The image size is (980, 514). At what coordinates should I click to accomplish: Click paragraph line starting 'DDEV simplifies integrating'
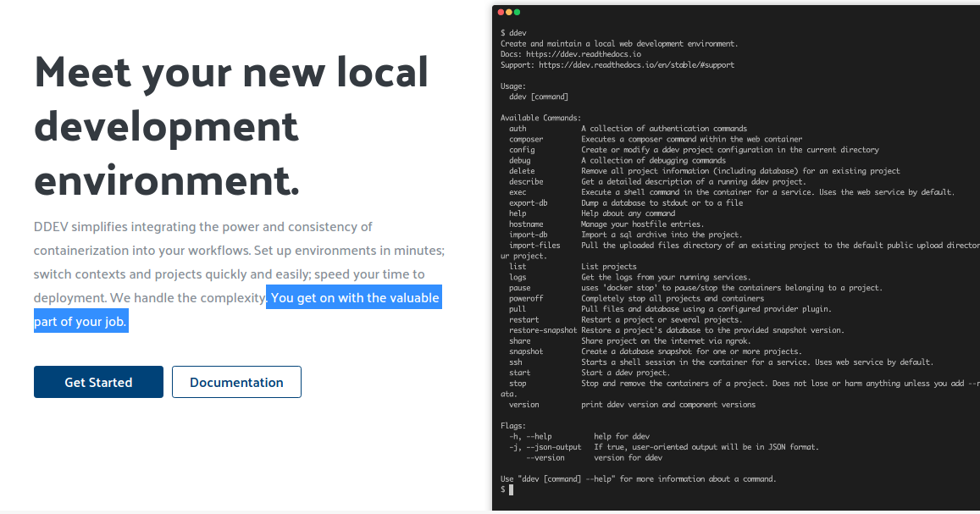pos(203,227)
